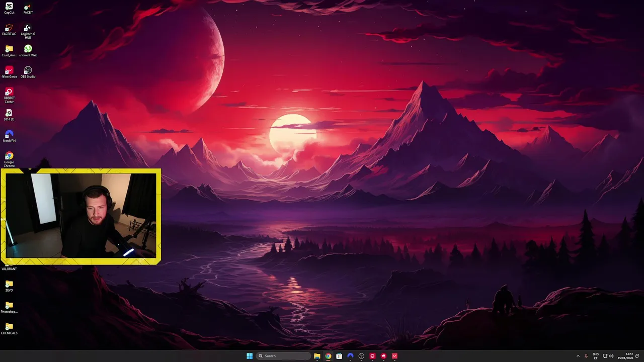Open File Explorer from the taskbar
This screenshot has height=362, width=644.
tap(317, 356)
